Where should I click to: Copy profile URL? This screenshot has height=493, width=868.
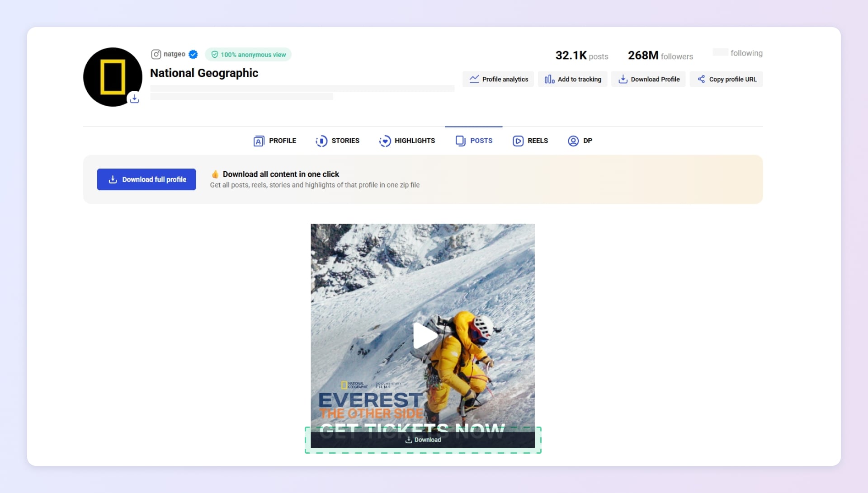point(726,79)
